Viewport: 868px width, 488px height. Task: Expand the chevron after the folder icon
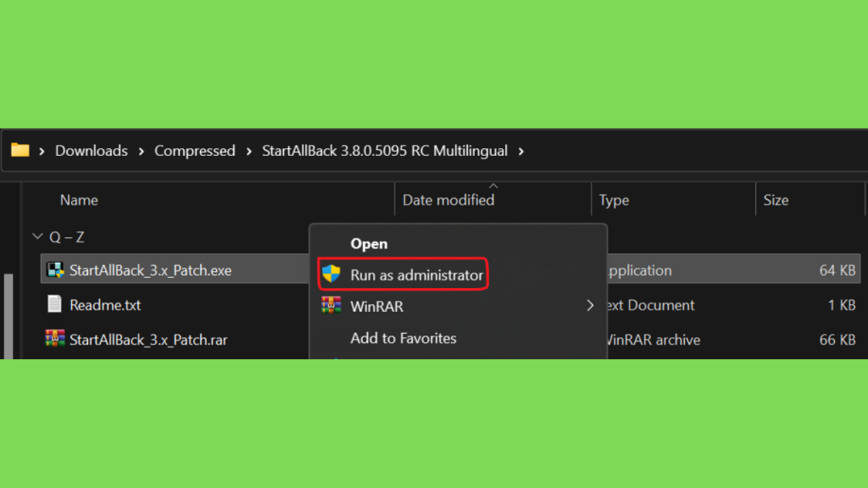point(42,151)
